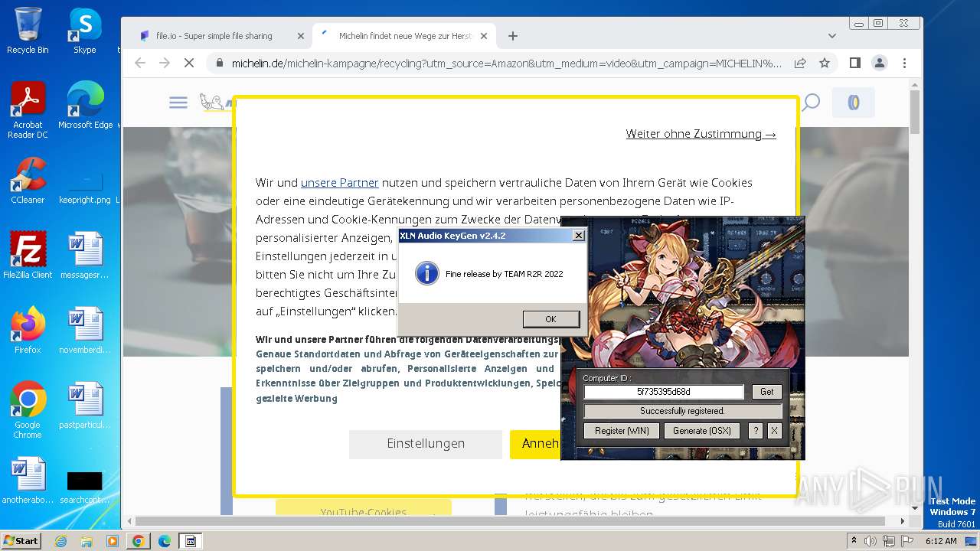Open Chrome side panel icon
The height and width of the screenshot is (551, 980).
coord(855,63)
